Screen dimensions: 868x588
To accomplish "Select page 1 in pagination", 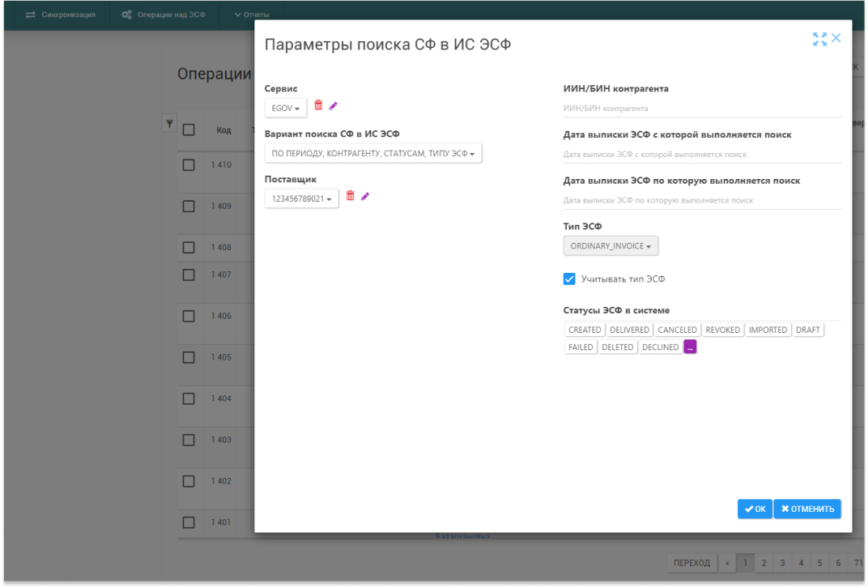I will [x=745, y=563].
